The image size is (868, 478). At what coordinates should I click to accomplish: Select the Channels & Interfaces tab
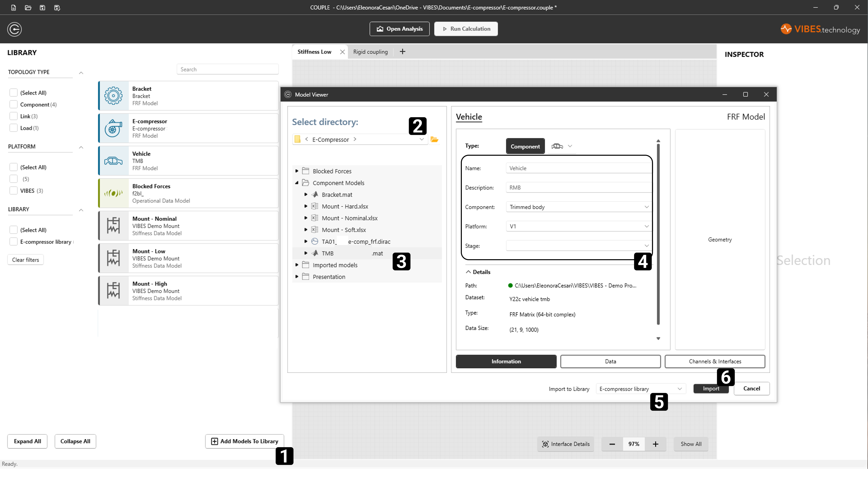(x=715, y=362)
